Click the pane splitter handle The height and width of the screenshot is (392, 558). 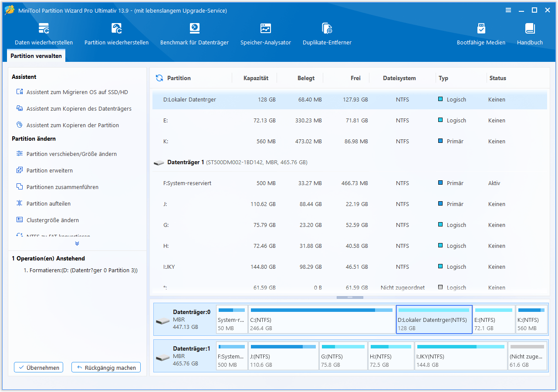350,297
